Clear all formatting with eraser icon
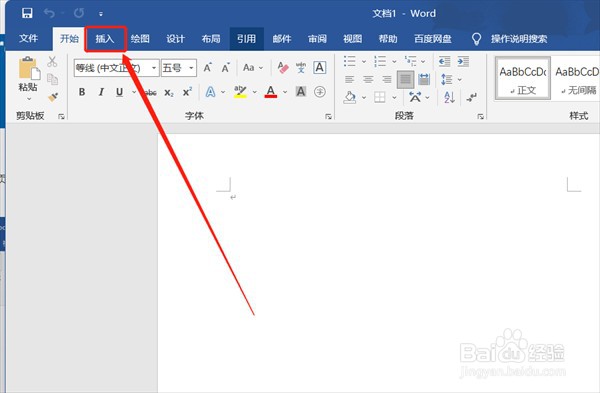The width and height of the screenshot is (600, 393). (x=283, y=68)
